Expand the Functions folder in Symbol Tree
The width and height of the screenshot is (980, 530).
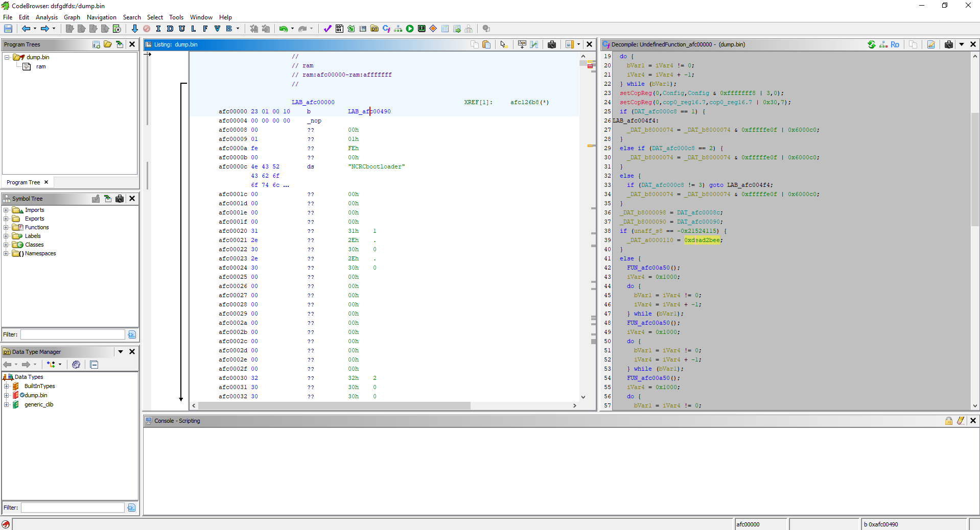(x=6, y=227)
